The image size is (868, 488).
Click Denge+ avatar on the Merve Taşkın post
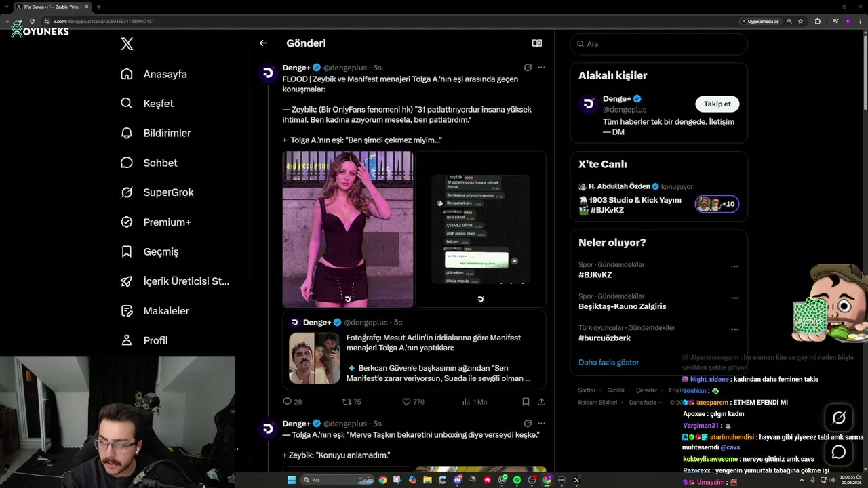269,428
